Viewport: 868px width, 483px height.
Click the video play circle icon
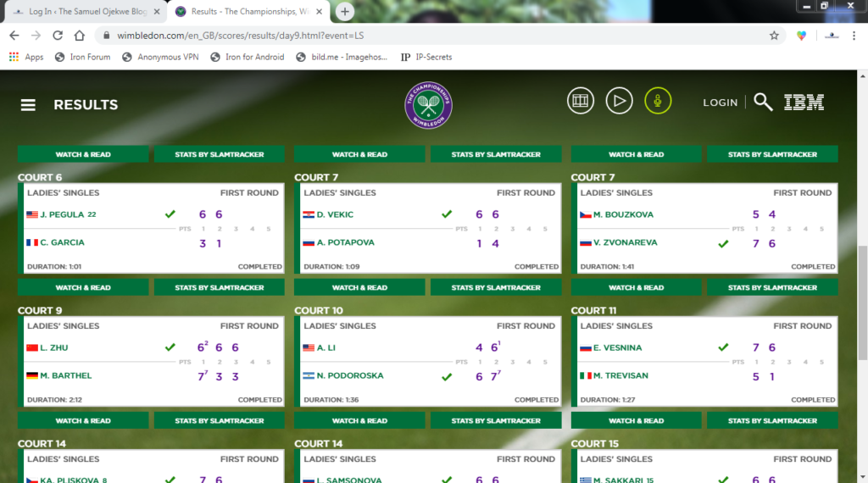[x=619, y=101]
